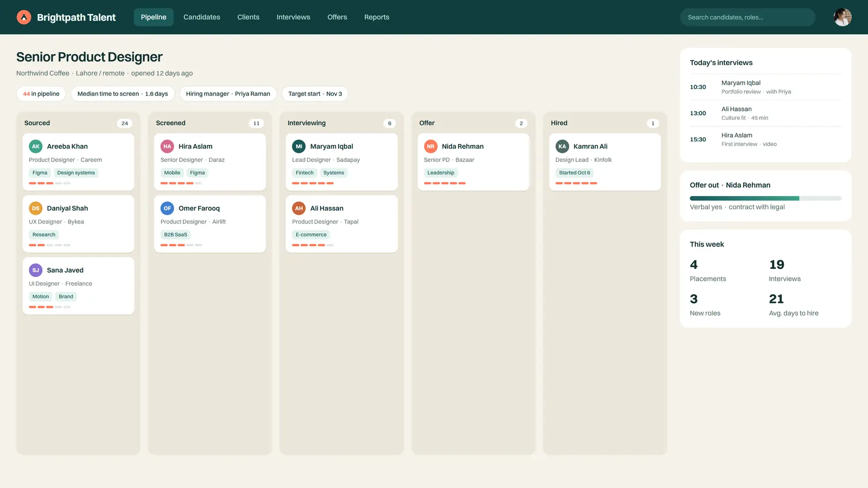The image size is (868, 488).
Task: Click Maryam Iqbal's MI avatar
Action: (x=299, y=146)
